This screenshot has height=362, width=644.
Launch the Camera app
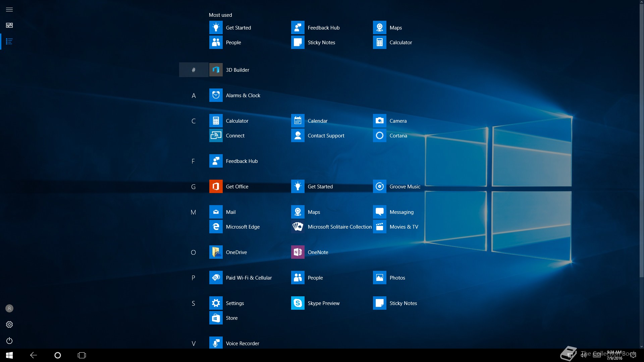click(390, 121)
